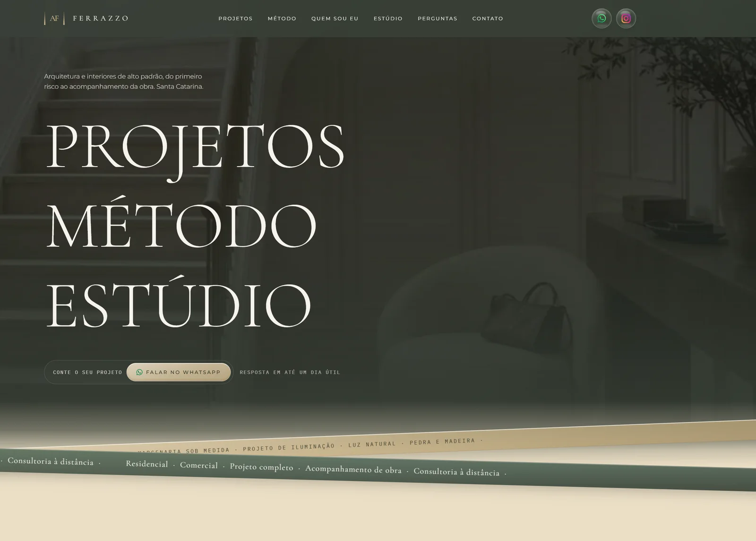Open Perguntas nav link

click(438, 18)
